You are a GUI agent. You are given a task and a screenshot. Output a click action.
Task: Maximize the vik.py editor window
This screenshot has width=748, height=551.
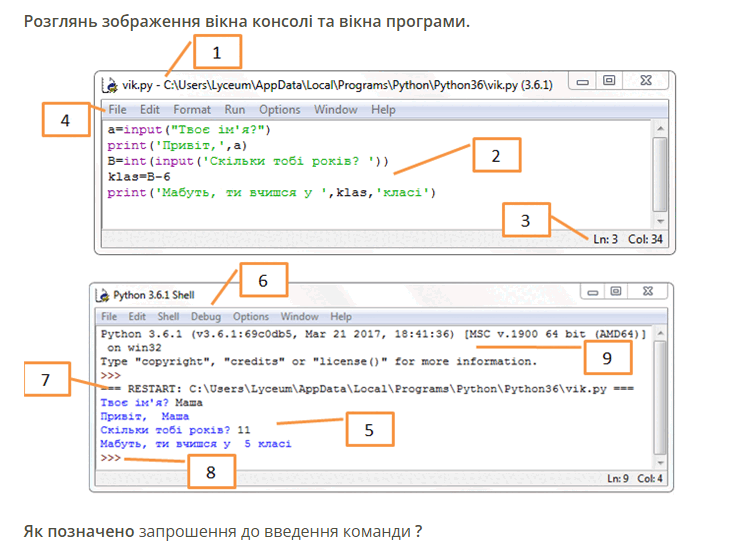tap(609, 81)
